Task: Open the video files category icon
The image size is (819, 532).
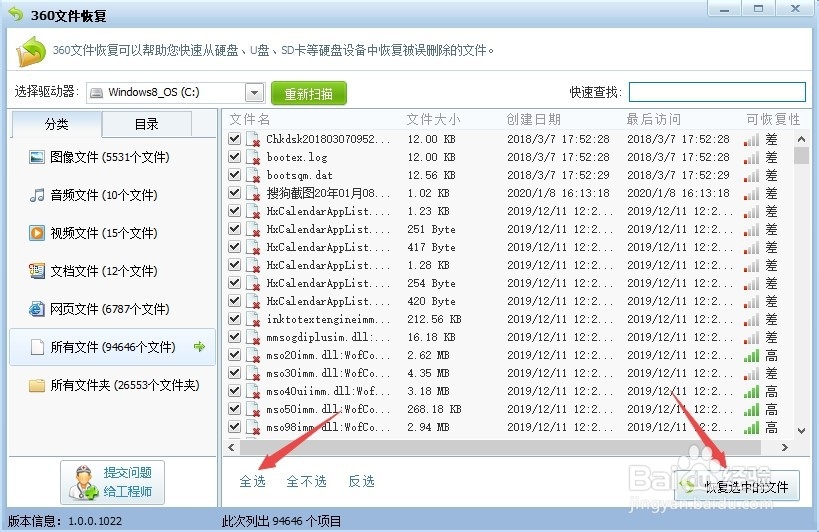Action: pyautogui.click(x=37, y=233)
